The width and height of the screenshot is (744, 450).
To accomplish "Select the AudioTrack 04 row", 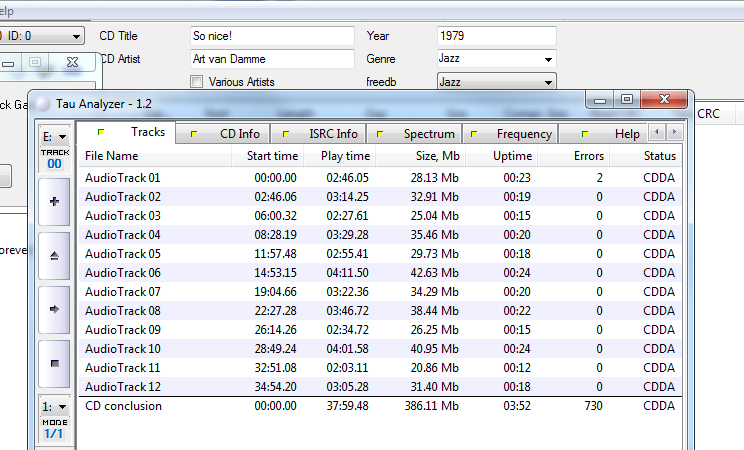I will (380, 234).
